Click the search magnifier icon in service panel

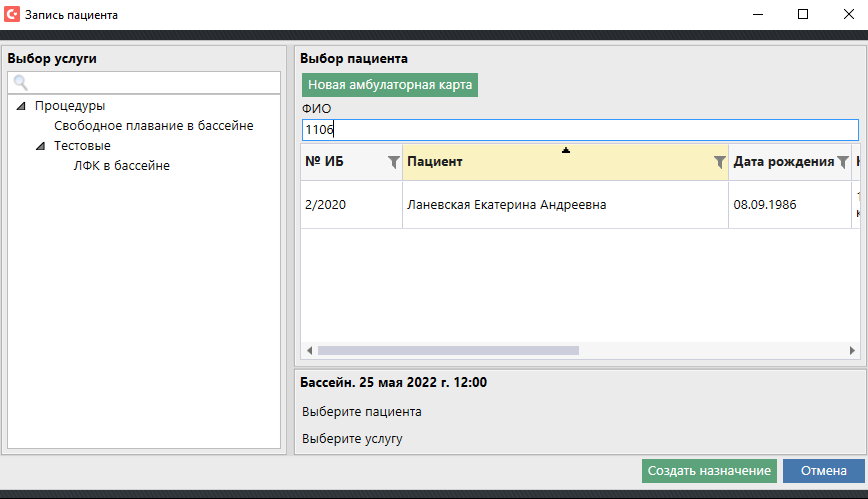tap(19, 83)
